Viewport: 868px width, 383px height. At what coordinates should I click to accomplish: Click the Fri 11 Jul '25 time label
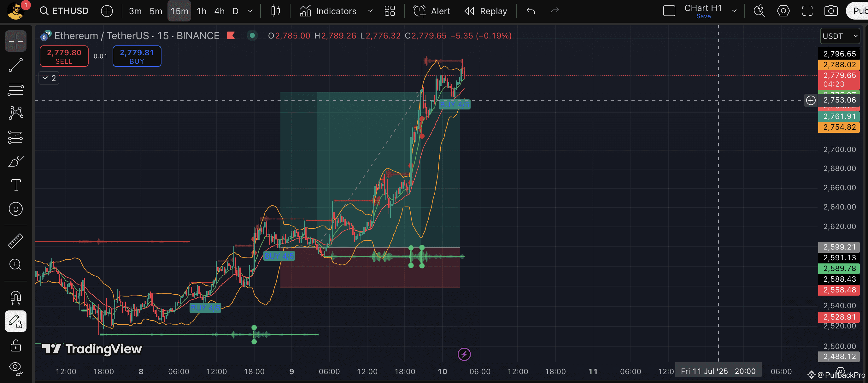(x=718, y=371)
